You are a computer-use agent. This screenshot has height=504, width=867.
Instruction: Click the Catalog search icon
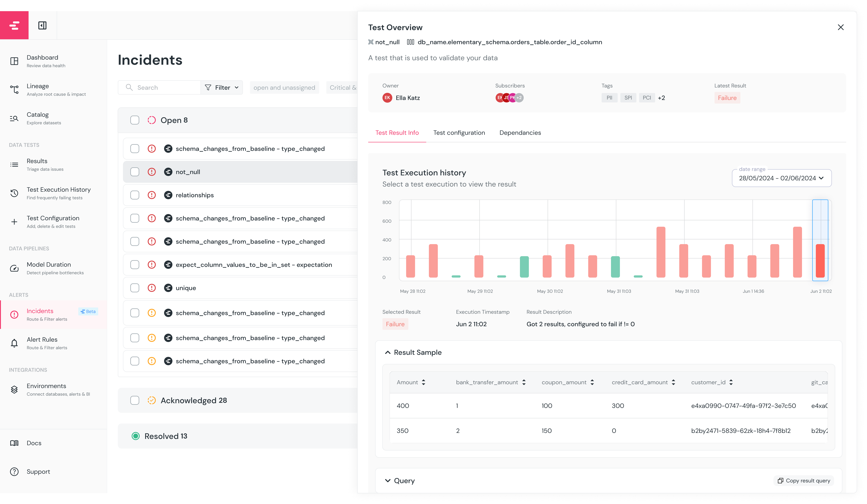point(14,118)
